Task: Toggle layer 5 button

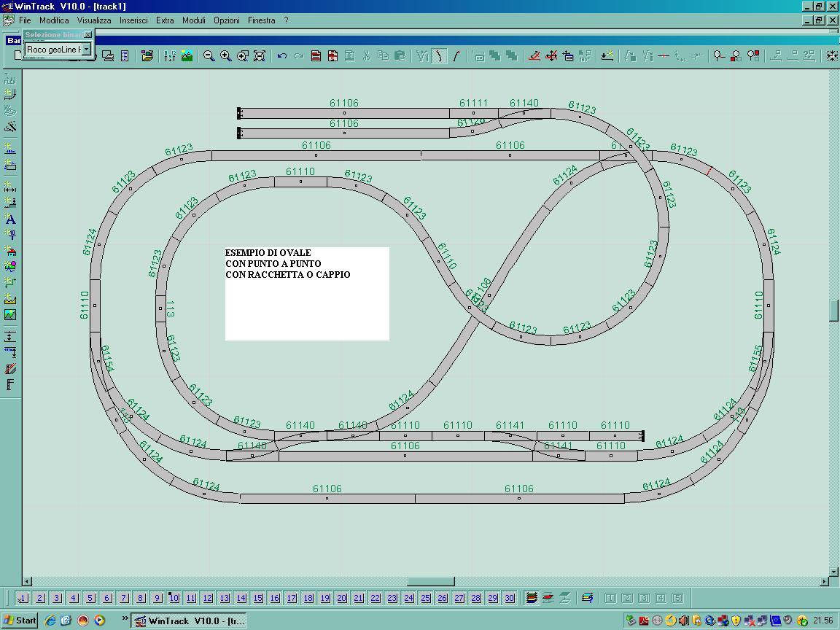Action: point(90,598)
